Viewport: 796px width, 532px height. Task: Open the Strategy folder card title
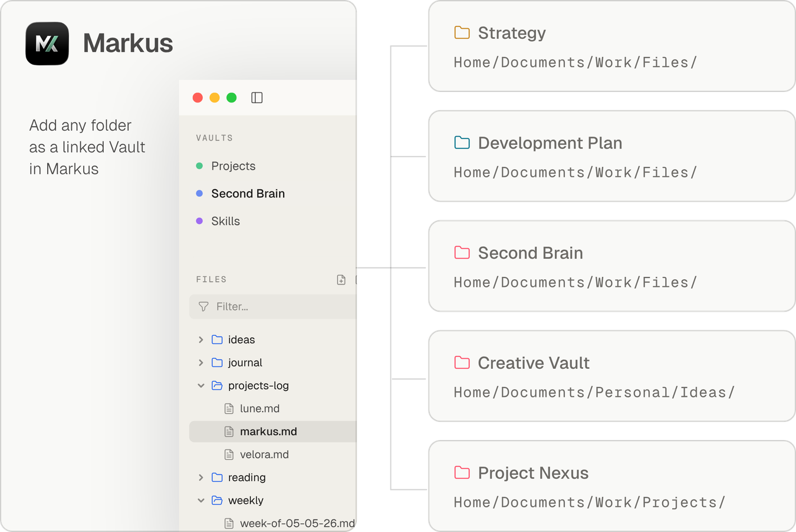[512, 33]
